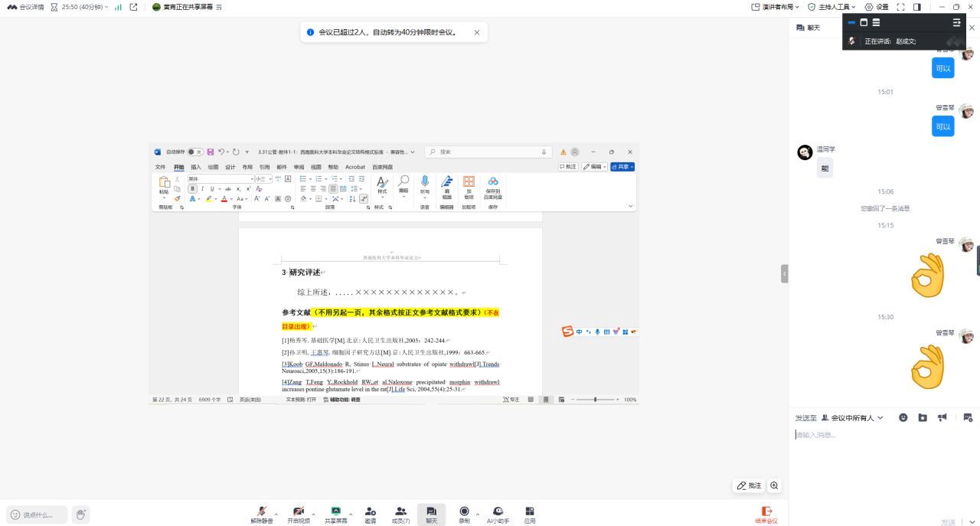The image size is (980, 526).
Task: Click font color red A in Word
Action: point(224,198)
